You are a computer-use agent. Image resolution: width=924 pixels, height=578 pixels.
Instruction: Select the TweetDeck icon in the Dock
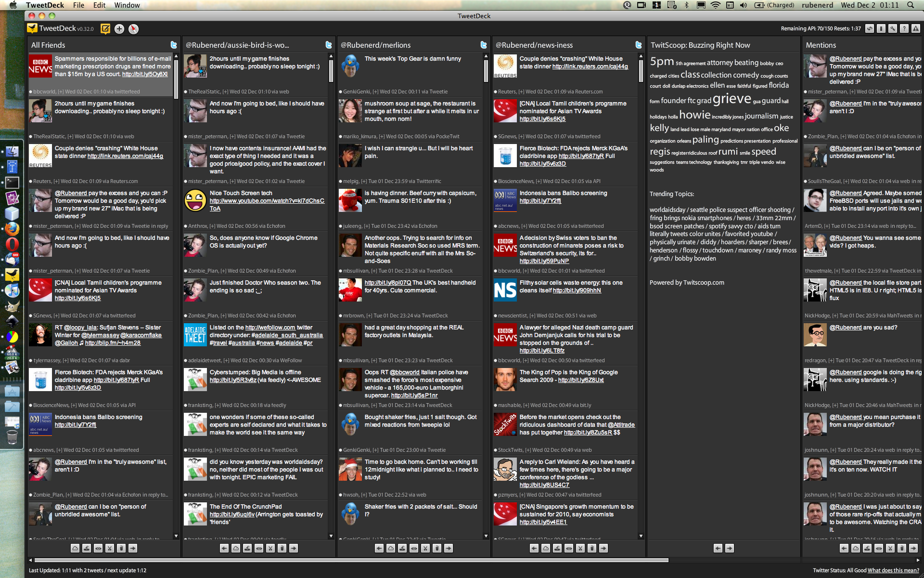tap(12, 275)
